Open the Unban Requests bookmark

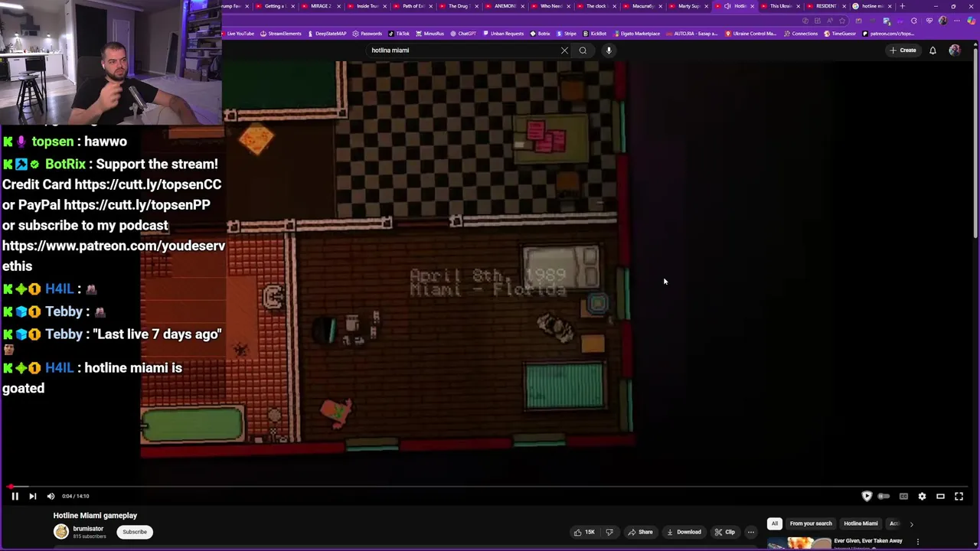[503, 34]
